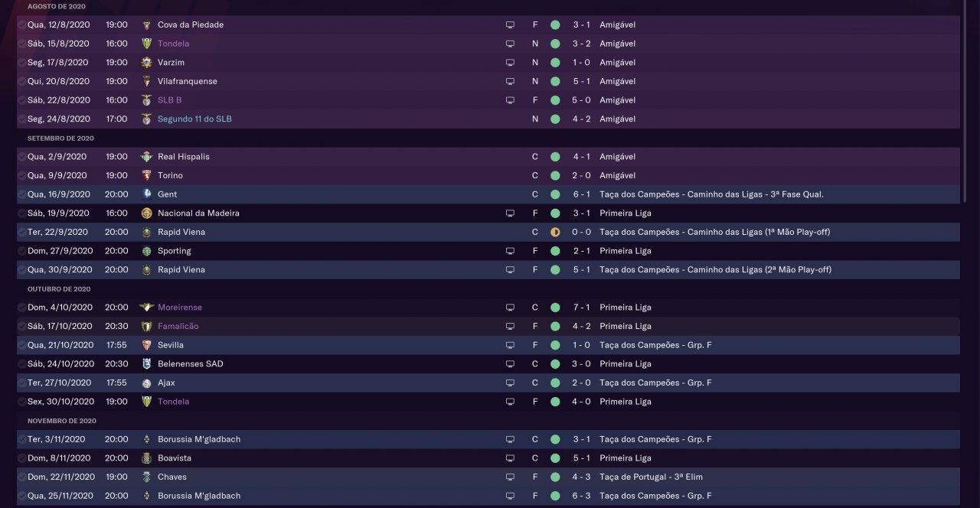Toggle the checkmark for the 19/9/2020 match
Screen dimensions: 980x508
pyautogui.click(x=21, y=213)
